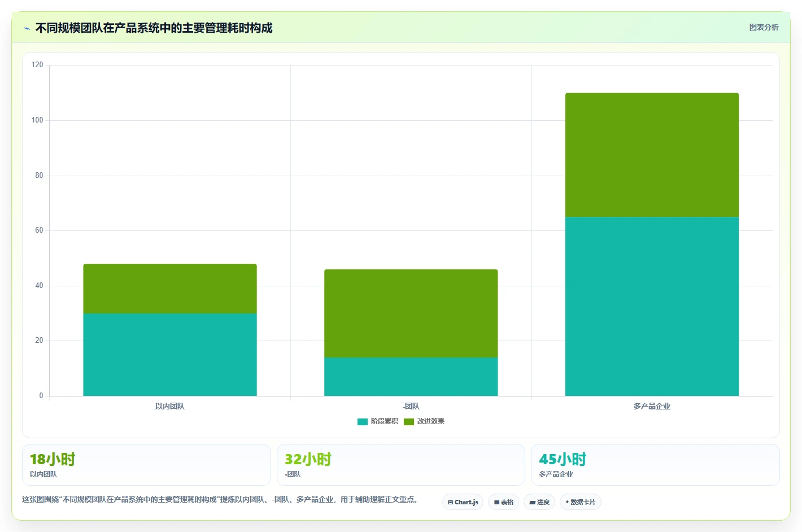The width and height of the screenshot is (802, 532).
Task: Toggle the 改进效果 legend entry
Action: click(424, 421)
